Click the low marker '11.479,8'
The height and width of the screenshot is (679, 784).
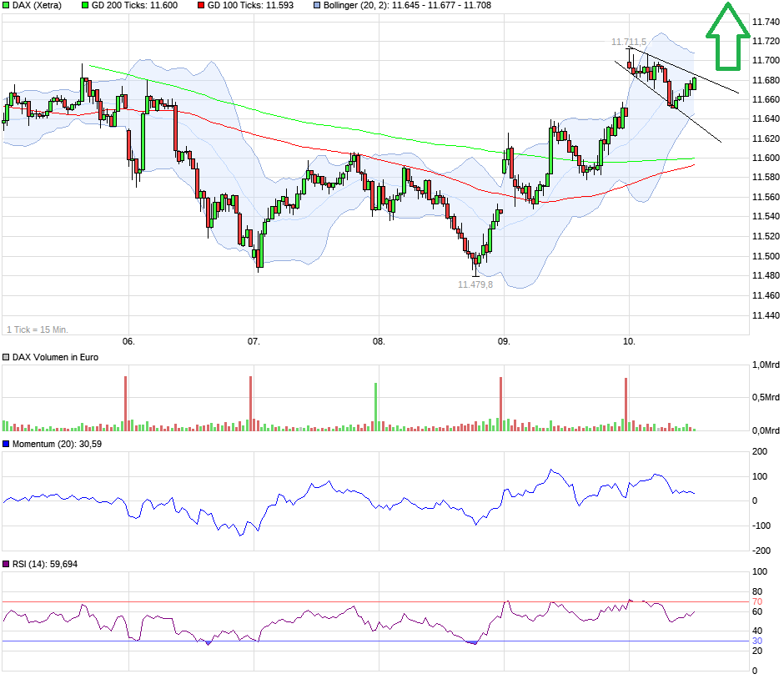(475, 284)
